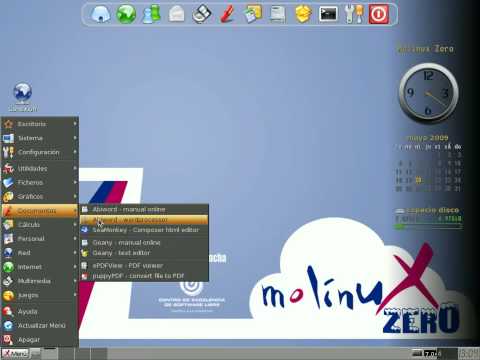Click the Actualizar Menú refresh icon
Viewport: 480px width, 360px height.
(x=8, y=325)
